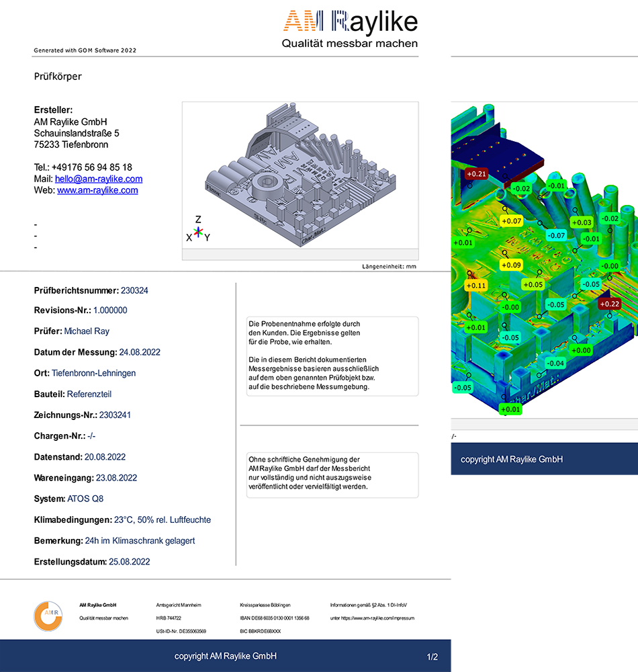Click the round AMR footer logo
This screenshot has width=638, height=672.
pos(48,616)
